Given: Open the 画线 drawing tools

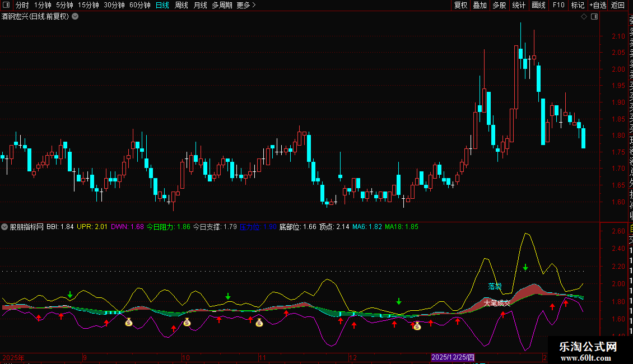Looking at the screenshot, I should 538,5.
